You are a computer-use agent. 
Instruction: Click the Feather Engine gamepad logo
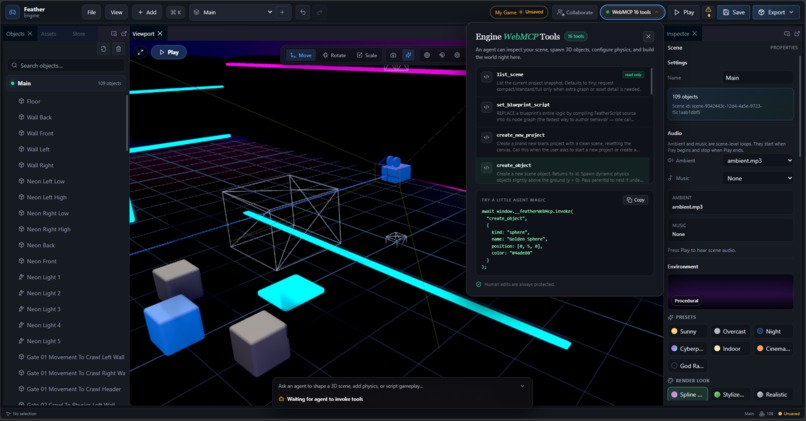[x=12, y=12]
